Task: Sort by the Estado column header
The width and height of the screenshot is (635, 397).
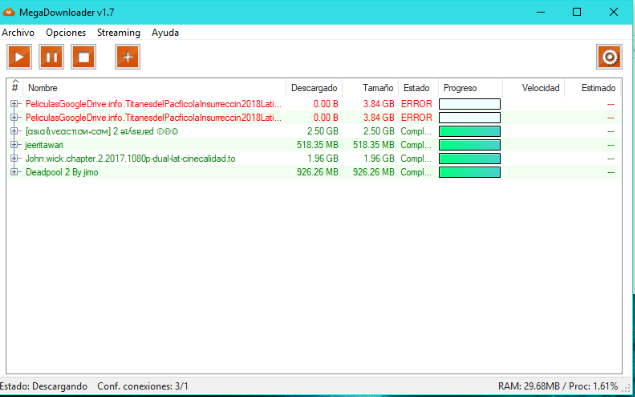Action: [x=418, y=88]
